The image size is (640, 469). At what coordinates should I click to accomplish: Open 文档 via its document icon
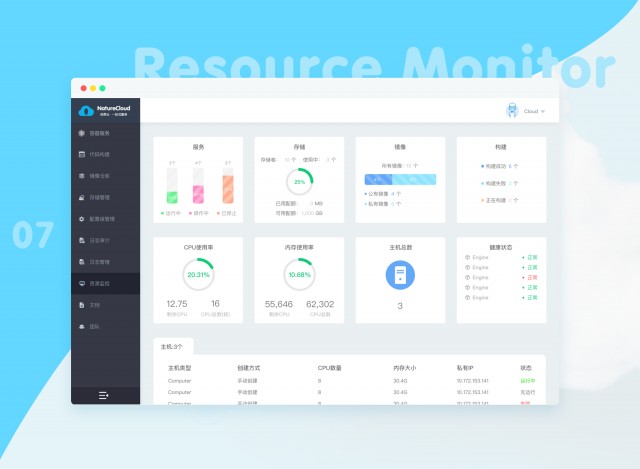(82, 305)
